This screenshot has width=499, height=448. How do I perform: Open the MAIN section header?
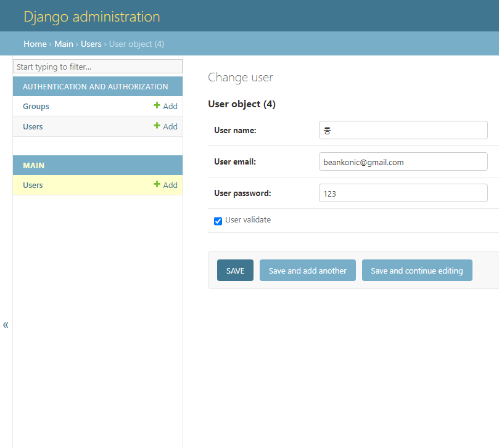34,165
